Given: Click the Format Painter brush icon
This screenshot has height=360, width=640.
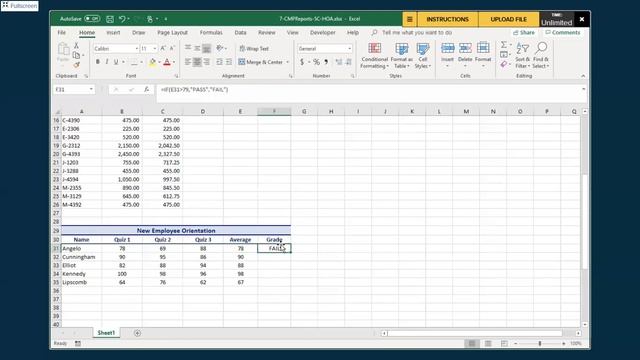Looking at the screenshot, I should tap(76, 64).
